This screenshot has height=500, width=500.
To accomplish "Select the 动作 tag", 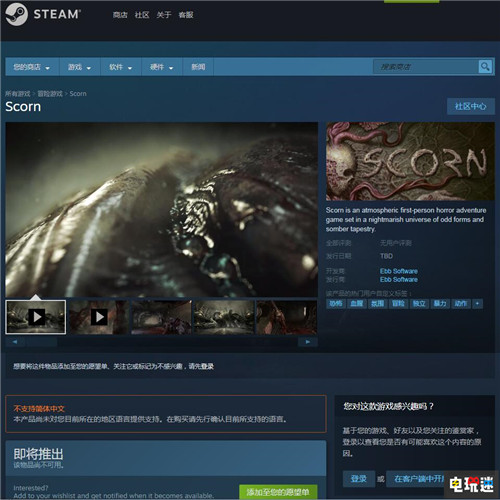I will coord(461,303).
